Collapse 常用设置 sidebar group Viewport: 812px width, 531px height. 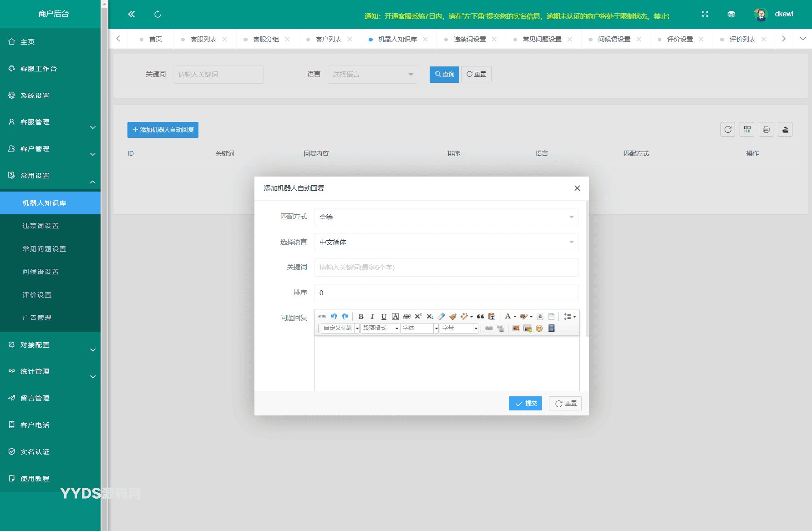[50, 176]
